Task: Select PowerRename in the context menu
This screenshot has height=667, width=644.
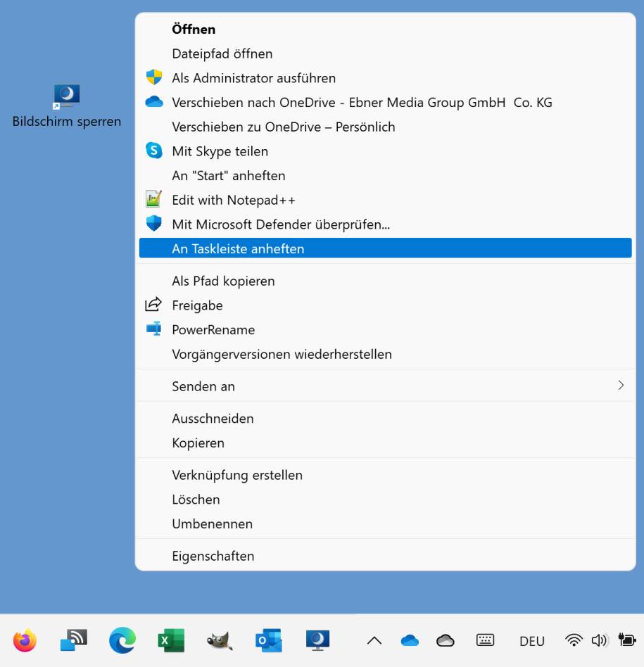Action: (x=213, y=330)
